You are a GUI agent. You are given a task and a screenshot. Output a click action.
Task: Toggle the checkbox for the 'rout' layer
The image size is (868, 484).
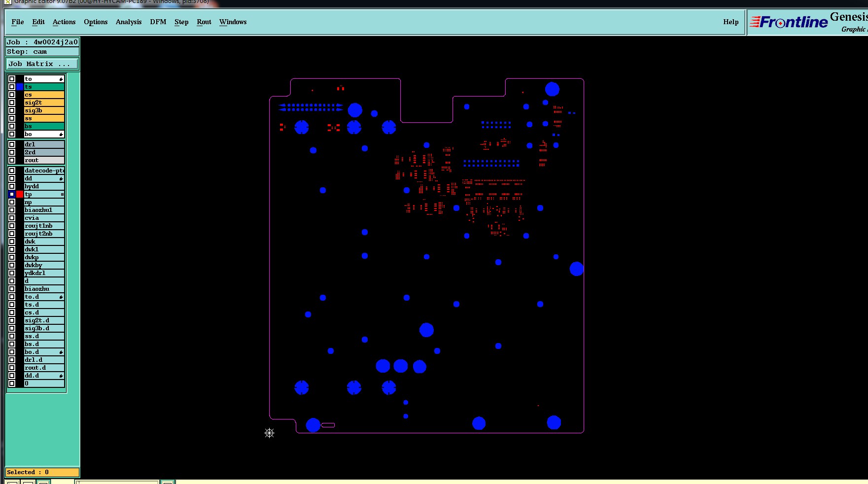(x=12, y=160)
